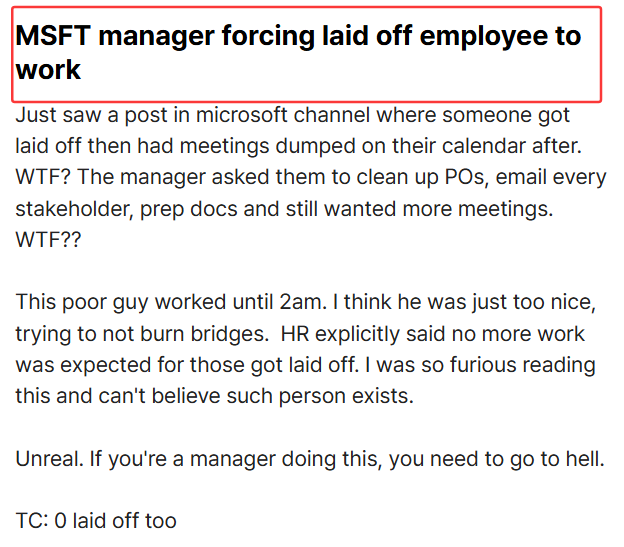Viewport: 624px width, 547px height.
Task: Click the word 'MSFT' in the headline
Action: (x=53, y=36)
